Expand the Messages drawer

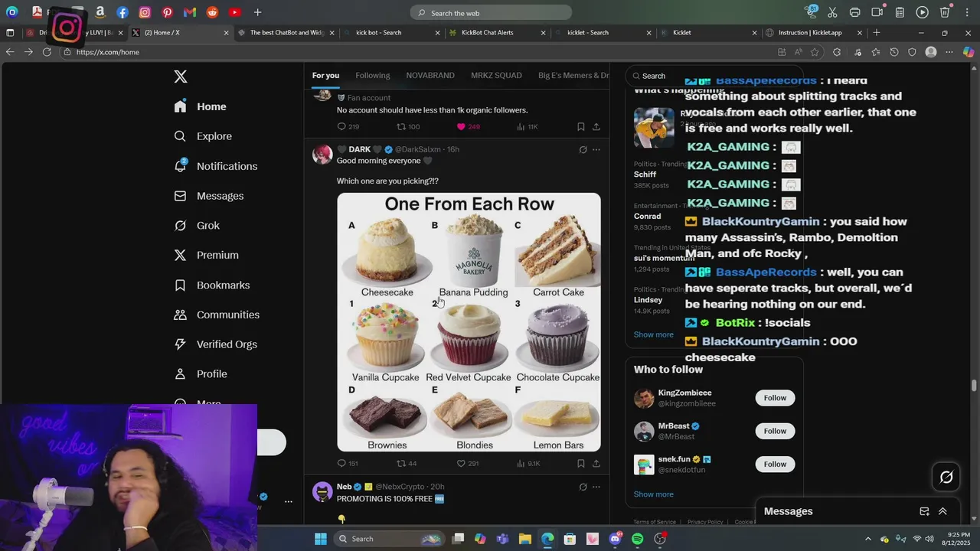pos(942,511)
